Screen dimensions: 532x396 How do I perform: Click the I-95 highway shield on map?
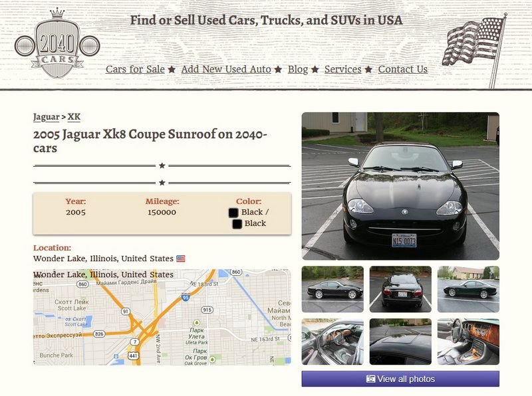[186, 298]
